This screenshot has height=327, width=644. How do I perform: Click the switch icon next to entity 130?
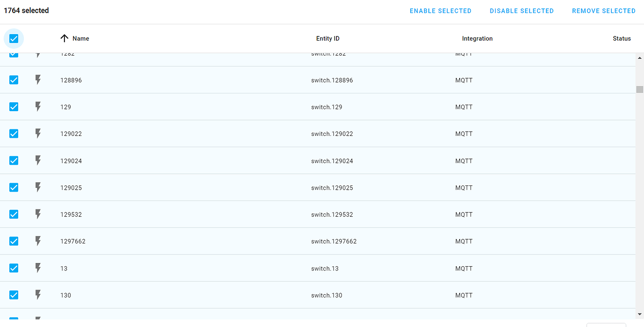coord(38,295)
